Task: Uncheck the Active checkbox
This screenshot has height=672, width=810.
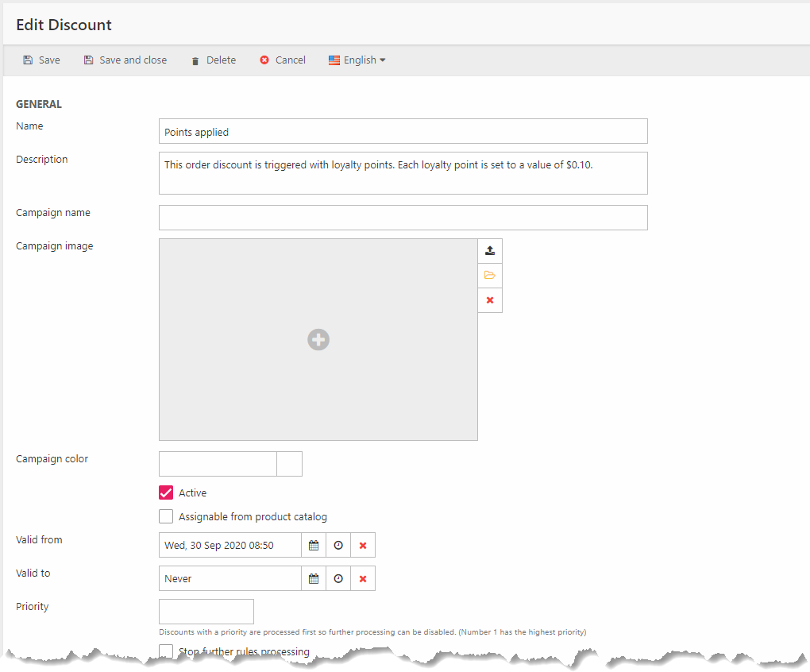Action: click(x=166, y=492)
